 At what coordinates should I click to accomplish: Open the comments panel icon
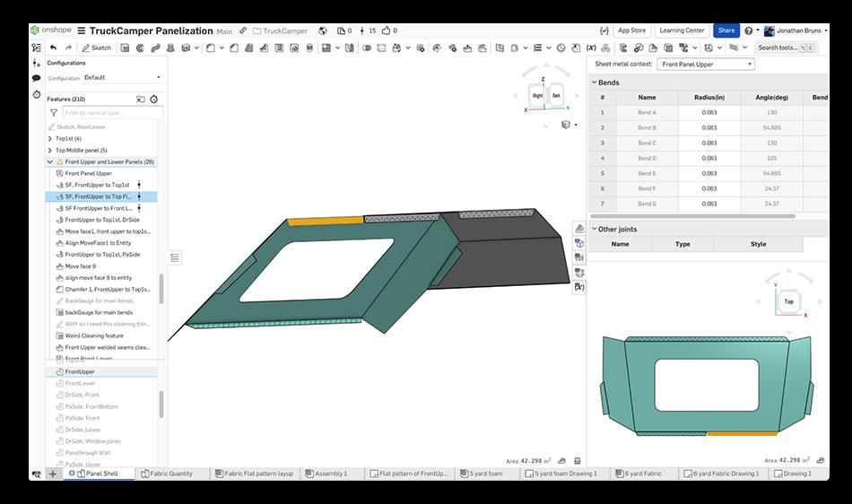pyautogui.click(x=37, y=79)
